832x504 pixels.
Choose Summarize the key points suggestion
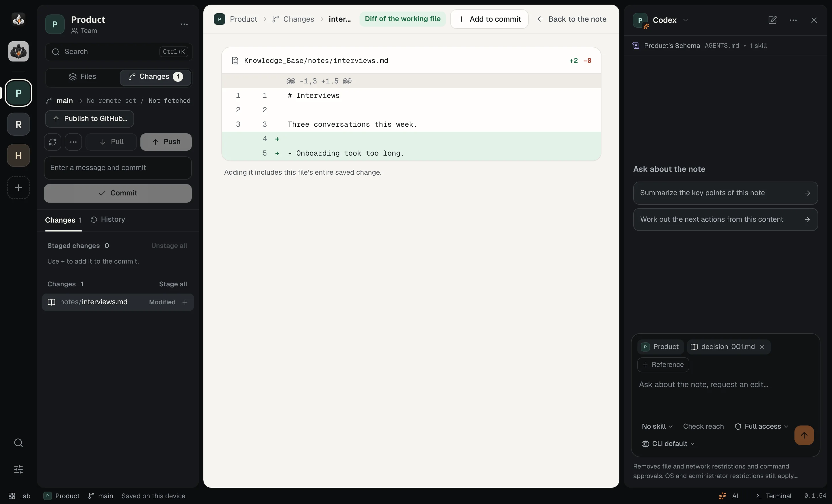pyautogui.click(x=725, y=193)
